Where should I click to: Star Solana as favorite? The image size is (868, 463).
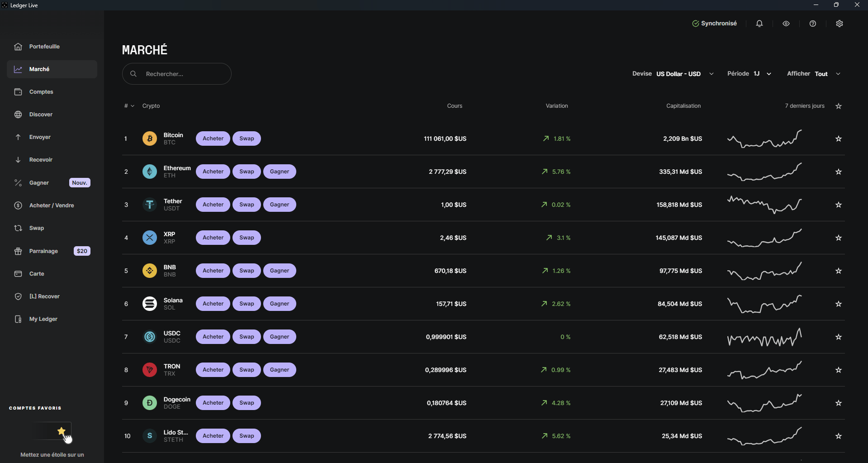pos(839,304)
